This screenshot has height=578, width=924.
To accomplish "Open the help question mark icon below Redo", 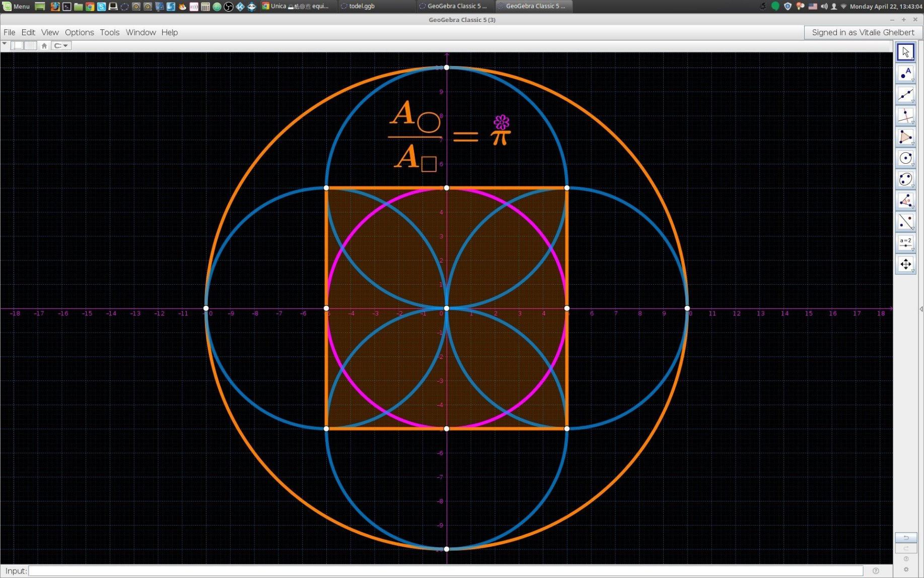I will point(906,559).
